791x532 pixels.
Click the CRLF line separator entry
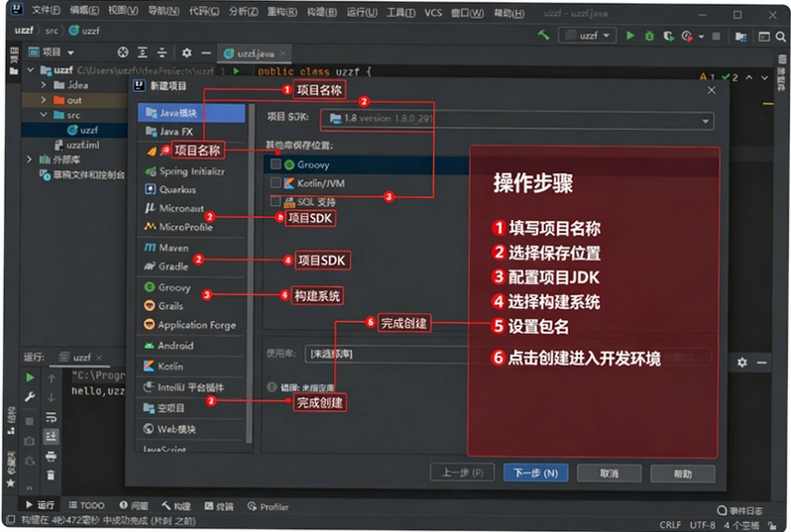[x=670, y=525]
